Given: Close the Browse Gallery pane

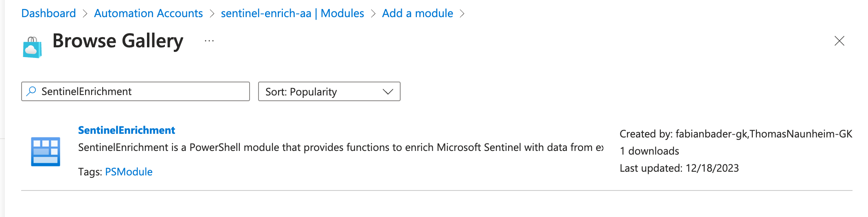Looking at the screenshot, I should tap(839, 41).
